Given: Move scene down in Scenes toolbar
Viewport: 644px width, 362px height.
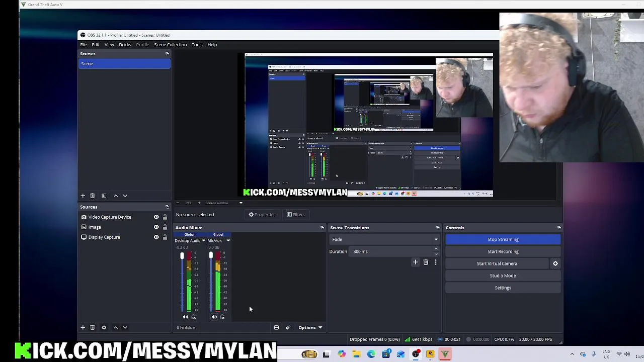Looking at the screenshot, I should pos(125,196).
